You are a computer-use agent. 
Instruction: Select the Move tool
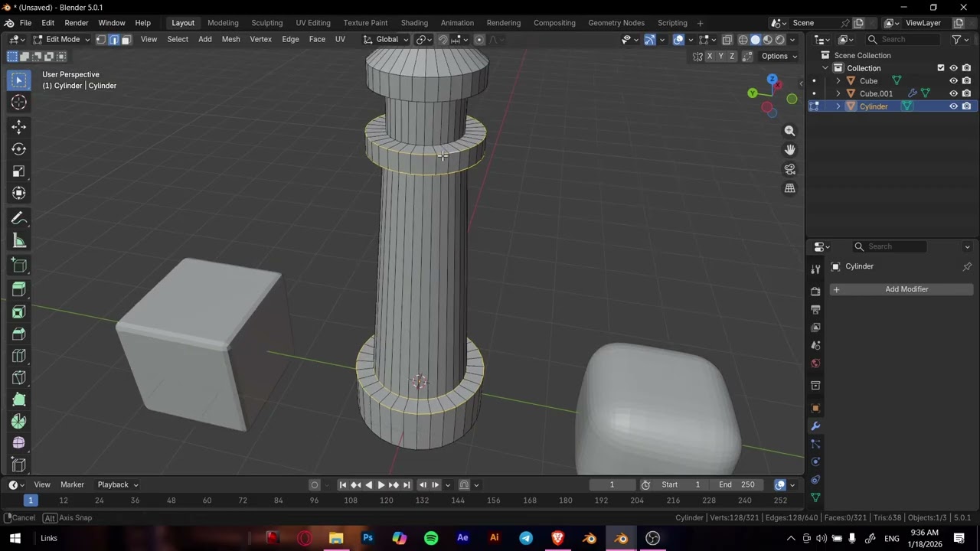point(19,127)
